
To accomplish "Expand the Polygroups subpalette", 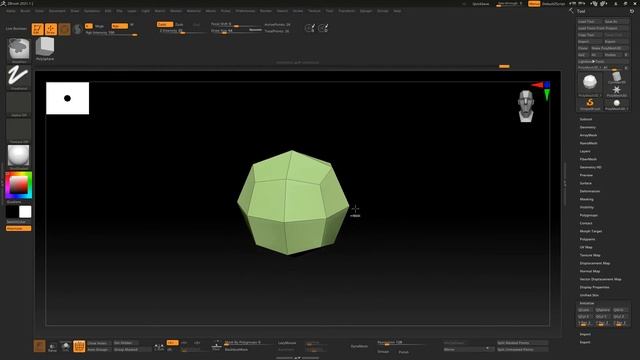I will pos(589,215).
